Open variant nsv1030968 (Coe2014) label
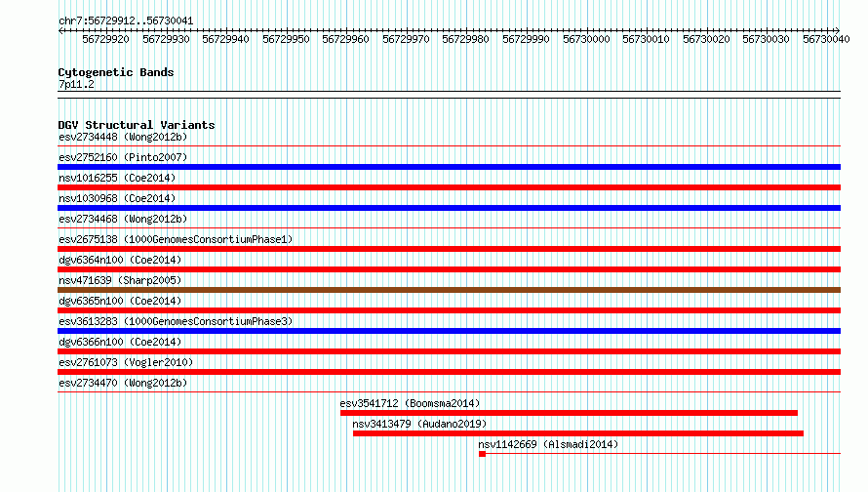The height and width of the screenshot is (492, 868). 117,198
